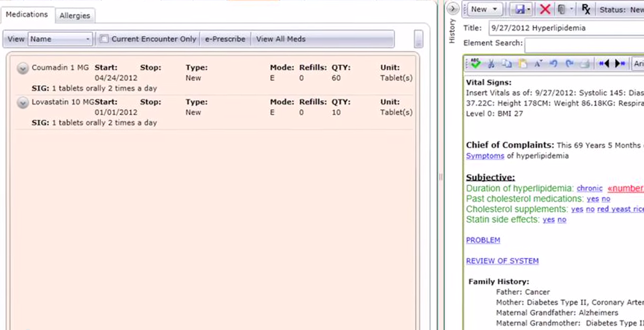The height and width of the screenshot is (330, 644).
Task: Open the Arial font dropdown
Action: (638, 63)
